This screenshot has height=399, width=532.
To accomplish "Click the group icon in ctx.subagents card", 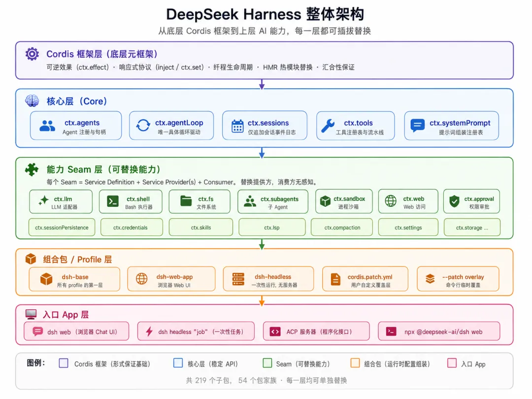I will [x=250, y=201].
